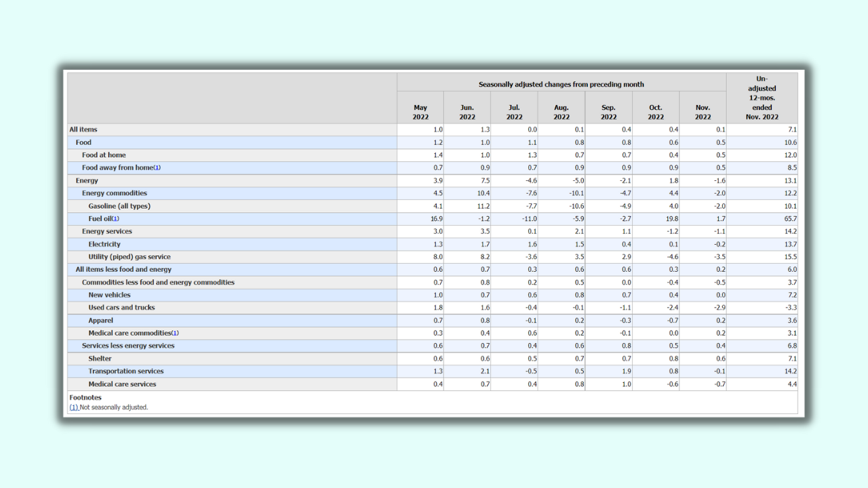Screen dimensions: 868x488
Task: Select Energy 12-month value 13.1
Action: click(790, 181)
